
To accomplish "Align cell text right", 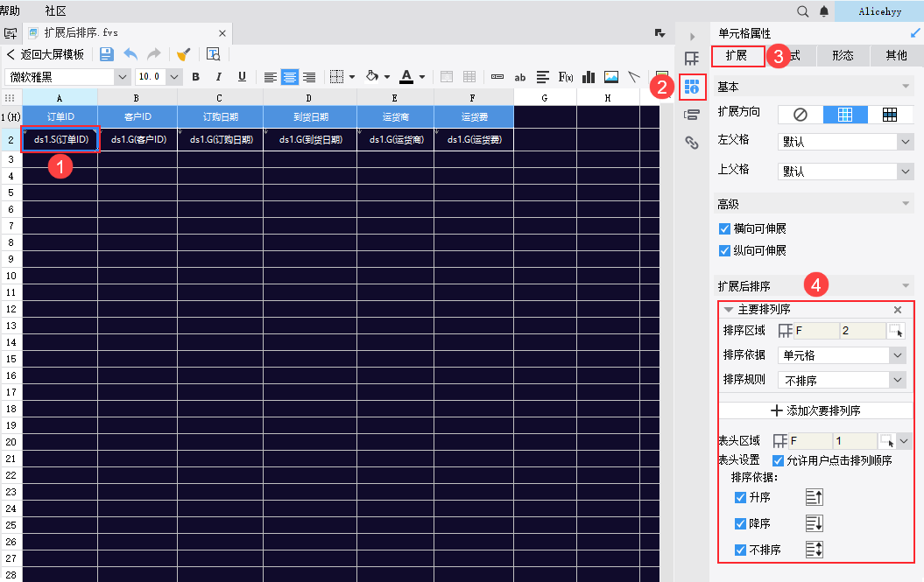I will point(309,77).
